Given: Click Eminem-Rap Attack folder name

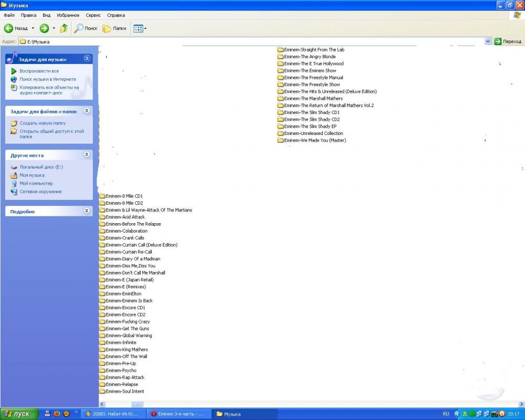Looking at the screenshot, I should coord(125,377).
